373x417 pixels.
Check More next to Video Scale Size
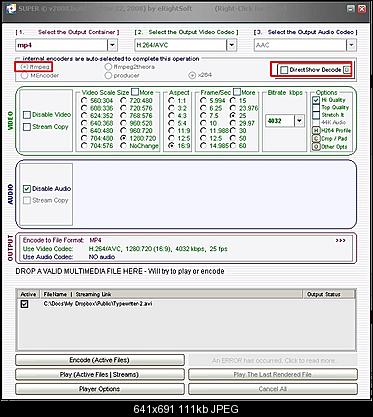coord(135,92)
